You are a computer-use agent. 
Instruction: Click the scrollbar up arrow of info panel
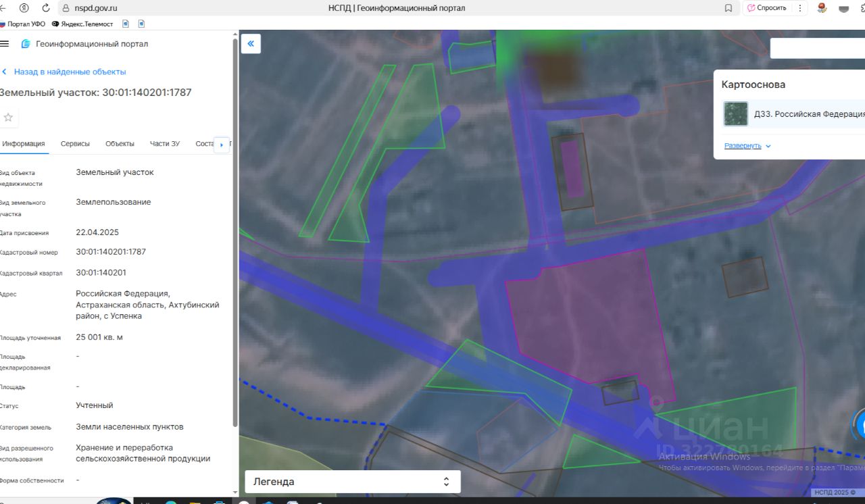(x=235, y=34)
